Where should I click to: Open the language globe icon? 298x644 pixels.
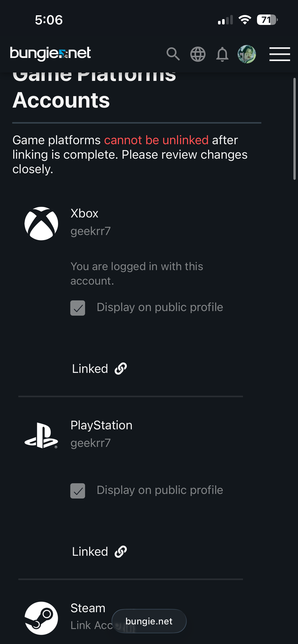[198, 54]
